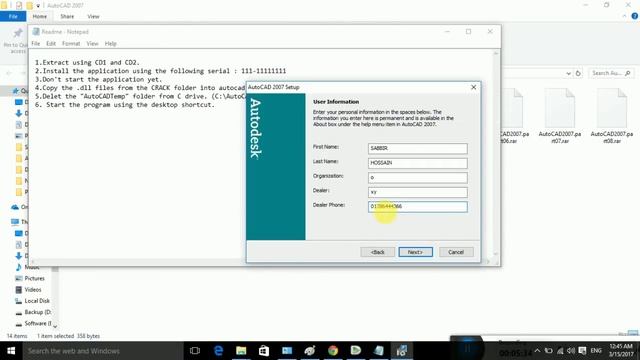This screenshot has height=360, width=640.
Task: Switch to the Notepad taskbar icon
Action: click(379, 351)
